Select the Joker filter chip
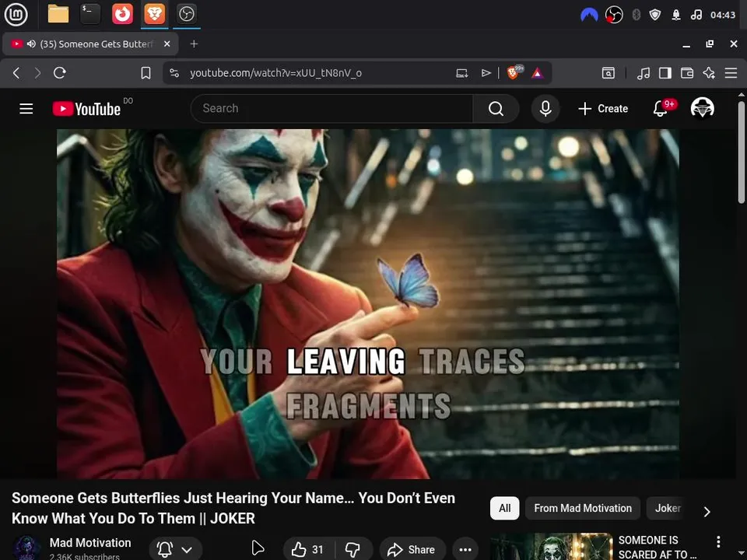Screen dimensions: 747x560 [x=668, y=508]
